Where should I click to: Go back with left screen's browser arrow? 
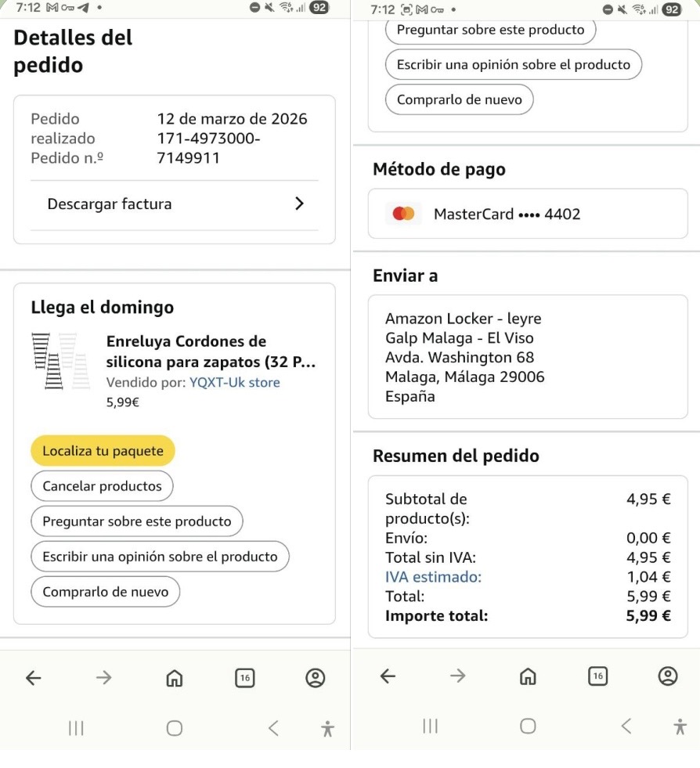pos(33,678)
